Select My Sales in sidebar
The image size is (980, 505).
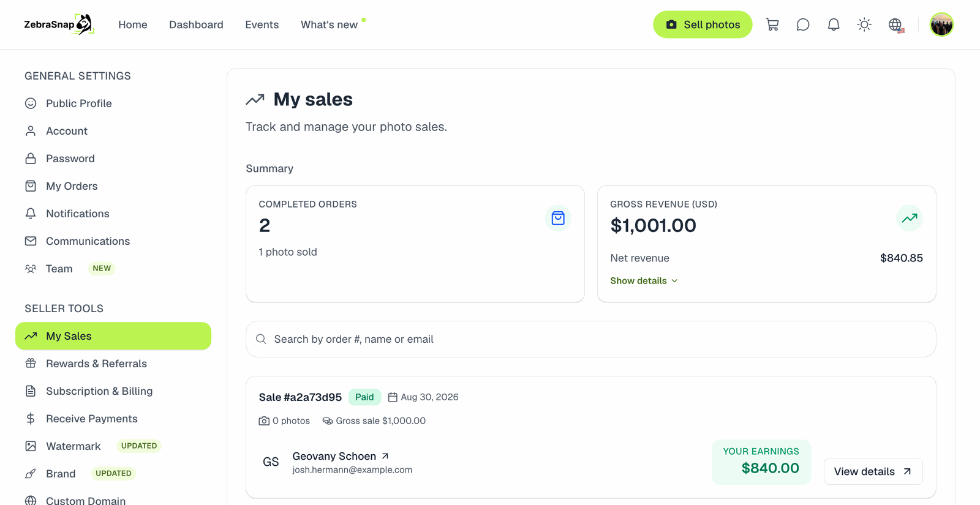113,336
